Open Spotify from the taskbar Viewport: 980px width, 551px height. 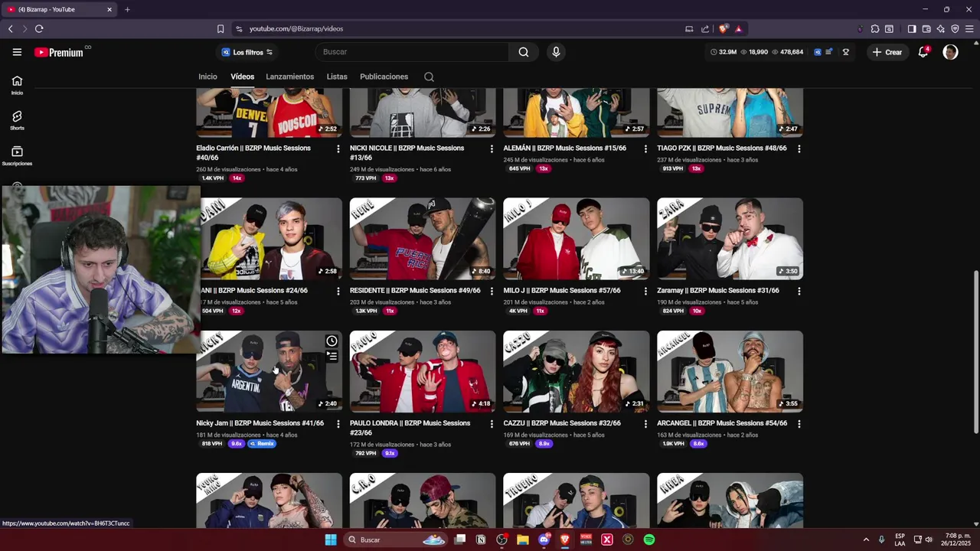pos(649,540)
